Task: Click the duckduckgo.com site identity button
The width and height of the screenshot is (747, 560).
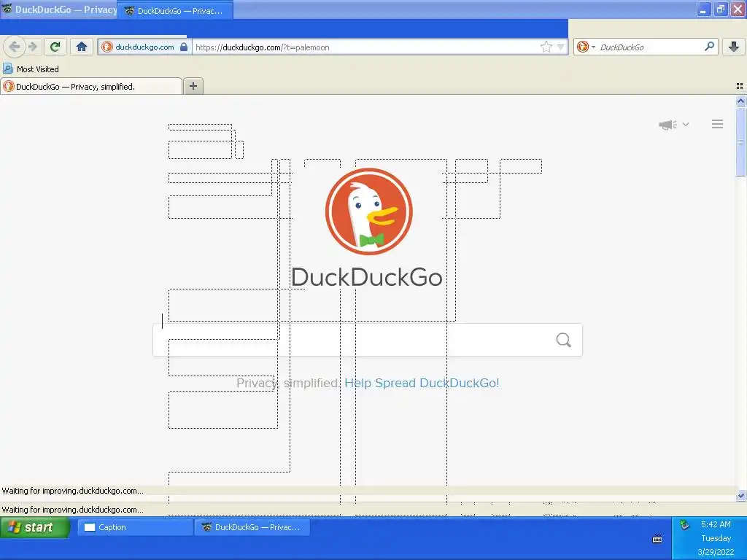Action: [145, 47]
